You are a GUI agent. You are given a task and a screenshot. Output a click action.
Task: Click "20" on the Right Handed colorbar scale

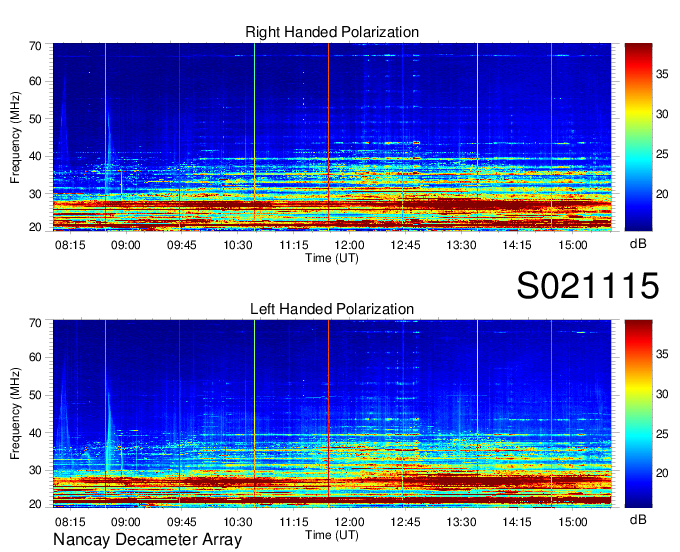pyautogui.click(x=662, y=194)
